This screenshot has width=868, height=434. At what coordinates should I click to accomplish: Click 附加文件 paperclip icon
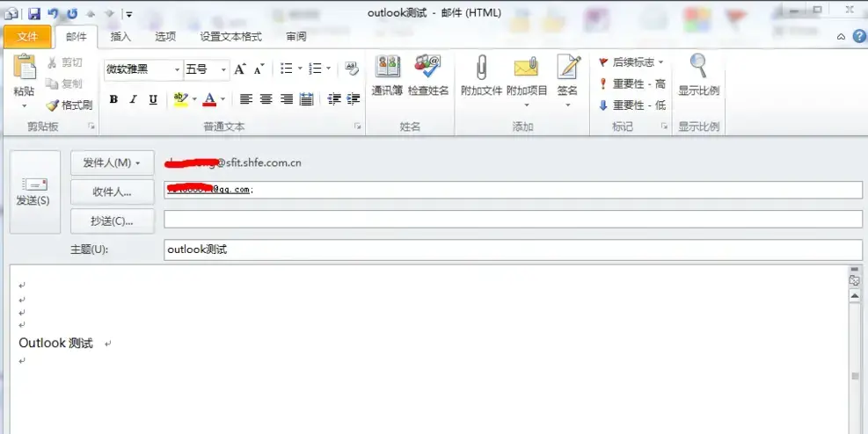(481, 76)
